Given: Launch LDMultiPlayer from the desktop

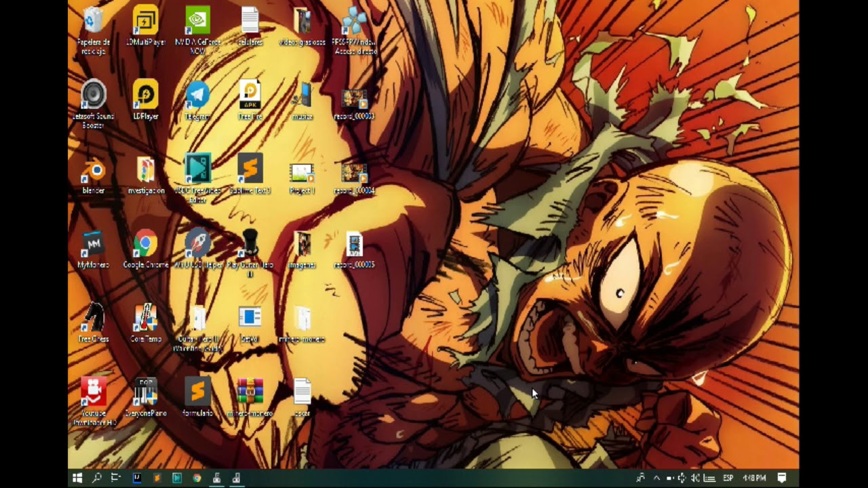Looking at the screenshot, I should (146, 27).
